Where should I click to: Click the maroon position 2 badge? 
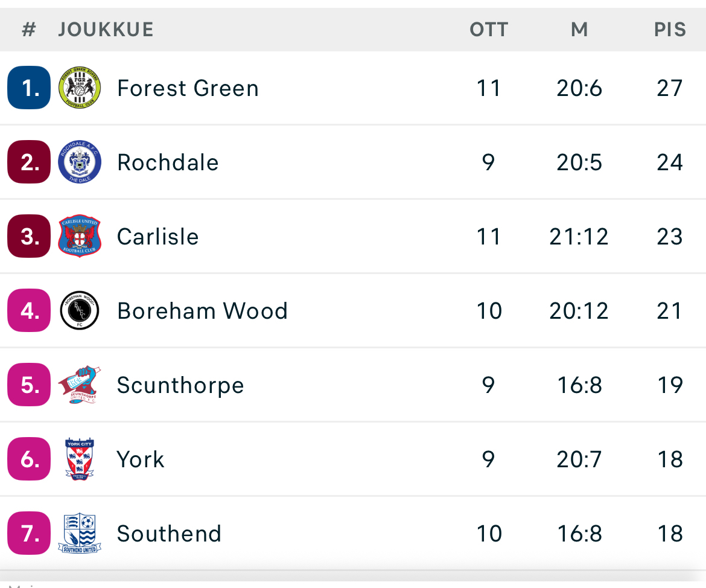(x=29, y=162)
